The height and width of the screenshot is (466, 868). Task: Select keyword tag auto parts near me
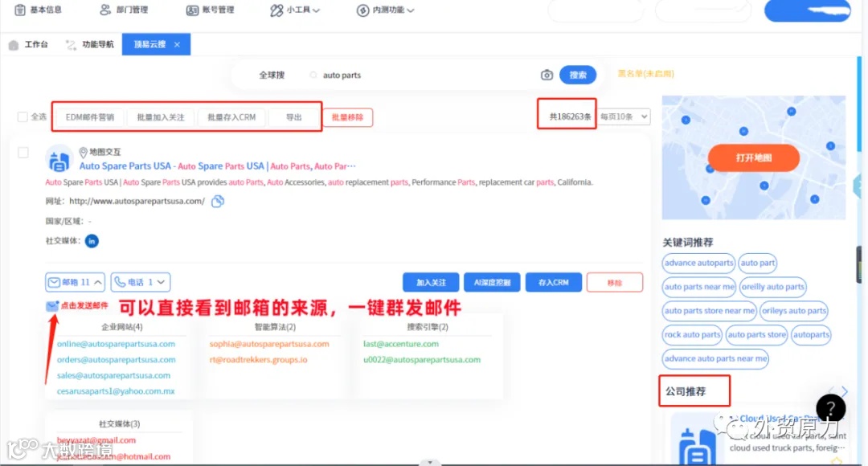[699, 287]
